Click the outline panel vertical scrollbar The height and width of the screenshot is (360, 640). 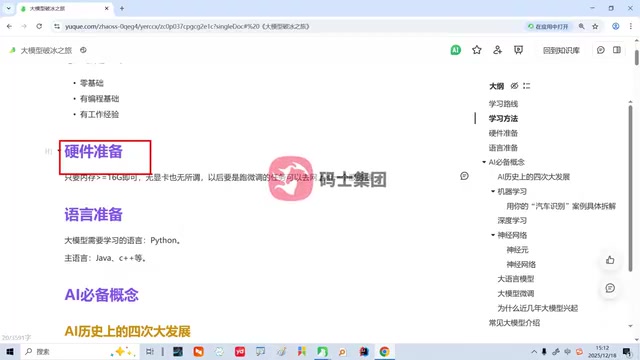(x=631, y=188)
